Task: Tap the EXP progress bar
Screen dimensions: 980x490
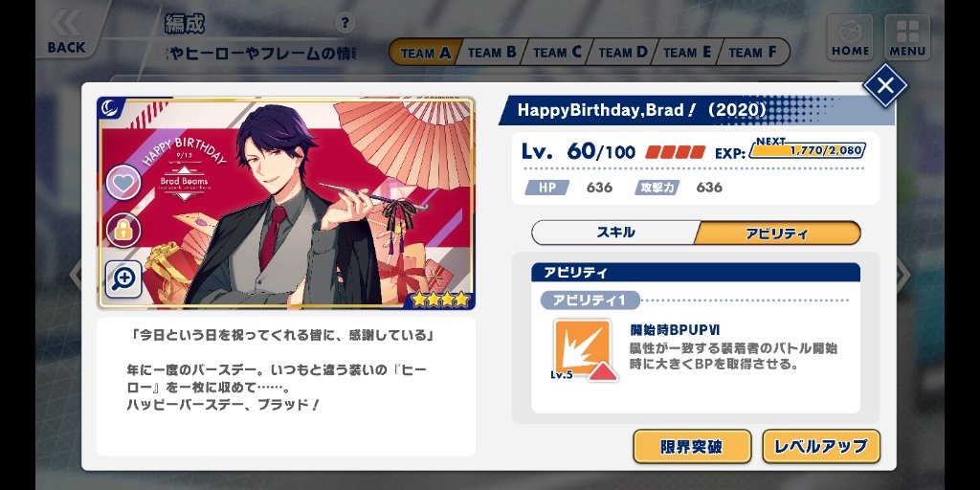Action: coord(807,150)
